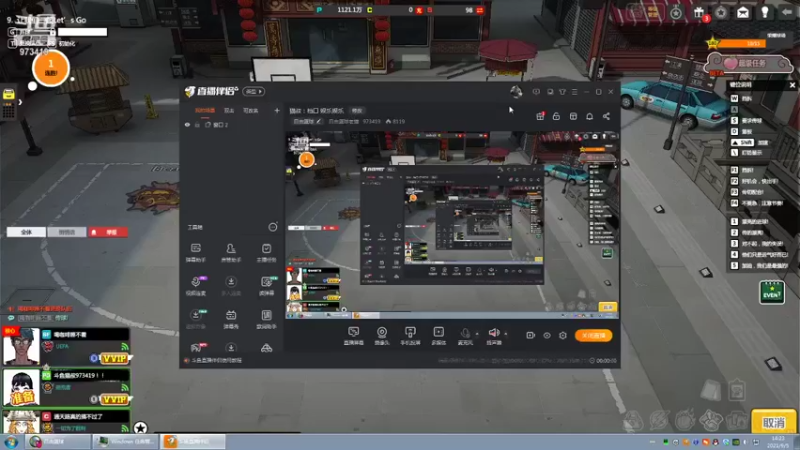Toggle visibility eye of the window source row
The width and height of the screenshot is (800, 450).
point(187,125)
